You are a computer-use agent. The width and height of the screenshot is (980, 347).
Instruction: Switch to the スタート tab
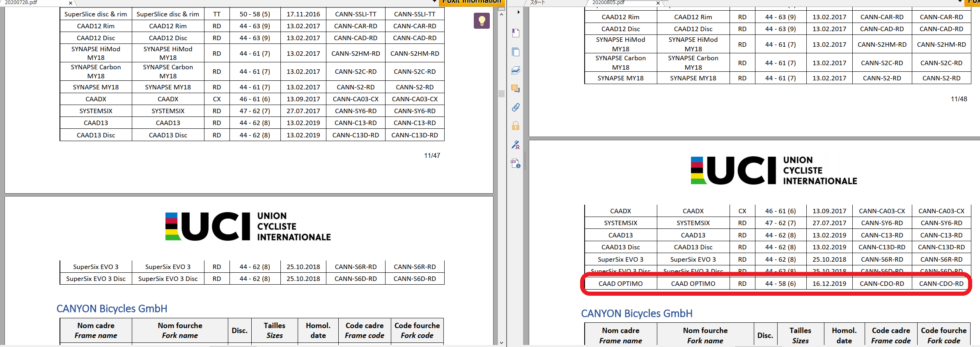click(537, 2)
